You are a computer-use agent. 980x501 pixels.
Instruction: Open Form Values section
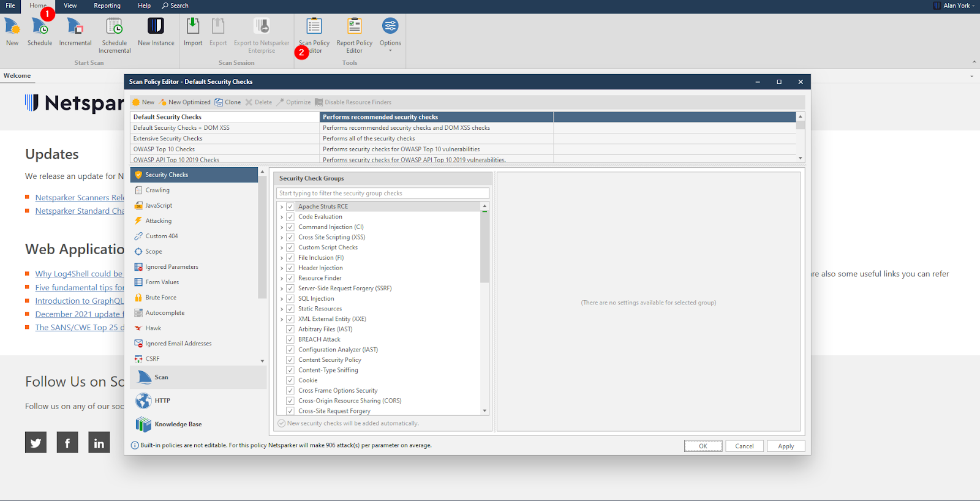[194, 282]
